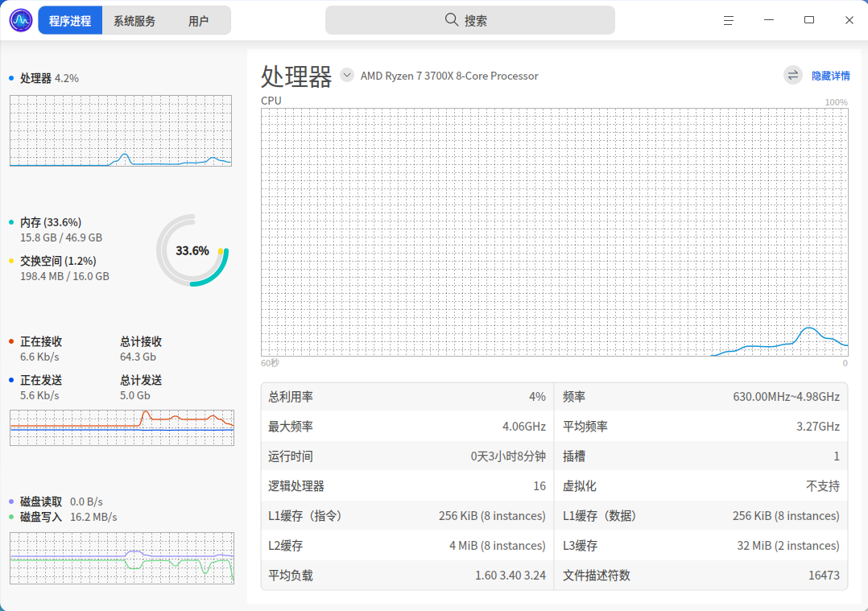Click the 频率 630.00MHz~4.98GHz row
Image resolution: width=868 pixels, height=611 pixels.
click(701, 397)
